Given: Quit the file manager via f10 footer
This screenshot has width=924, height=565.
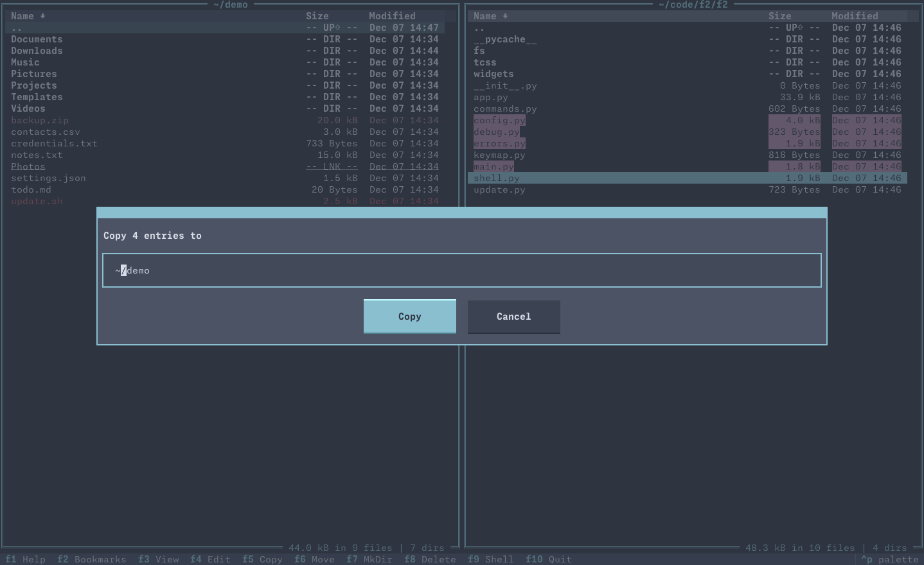Looking at the screenshot, I should pos(549,559).
